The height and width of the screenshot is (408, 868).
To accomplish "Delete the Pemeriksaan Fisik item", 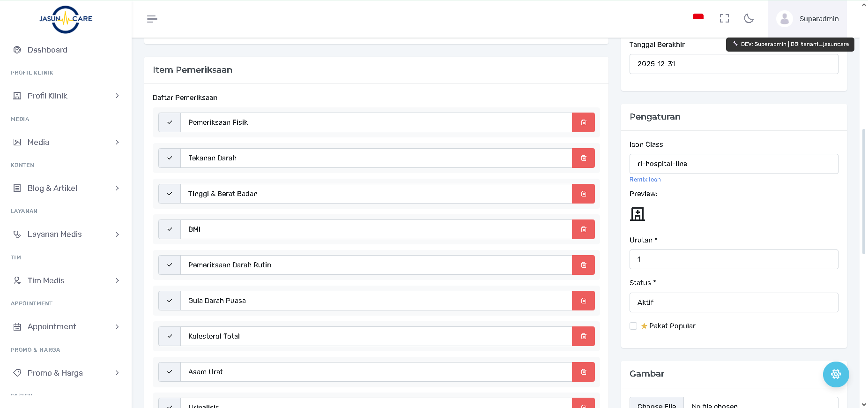I will pos(583,122).
